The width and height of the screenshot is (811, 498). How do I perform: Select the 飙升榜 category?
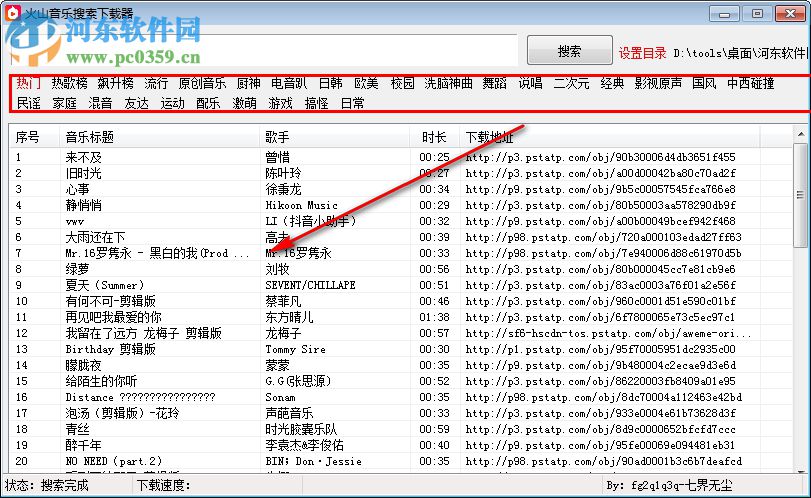coord(115,83)
